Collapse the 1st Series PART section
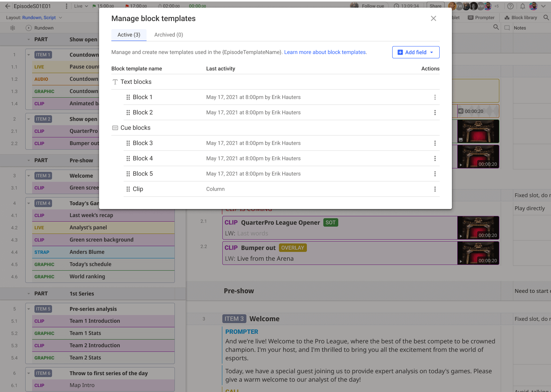Image resolution: width=551 pixels, height=392 pixels. (29, 294)
